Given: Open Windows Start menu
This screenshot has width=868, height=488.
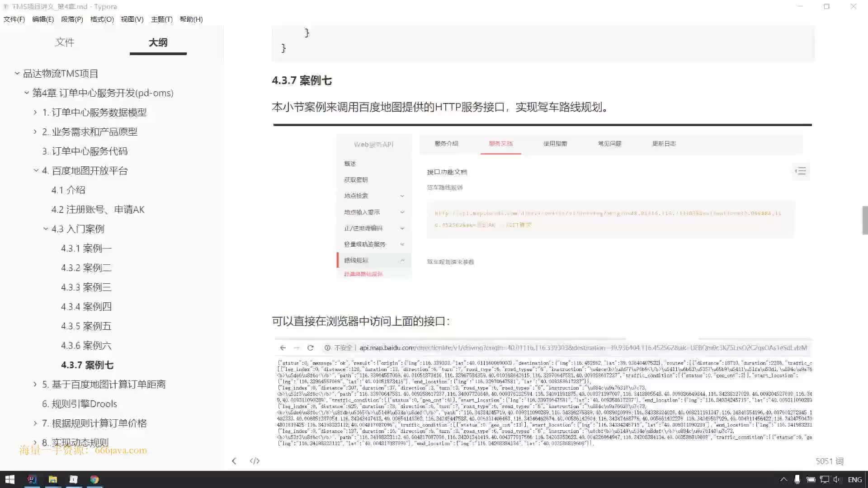Looking at the screenshot, I should pyautogui.click(x=10, y=479).
